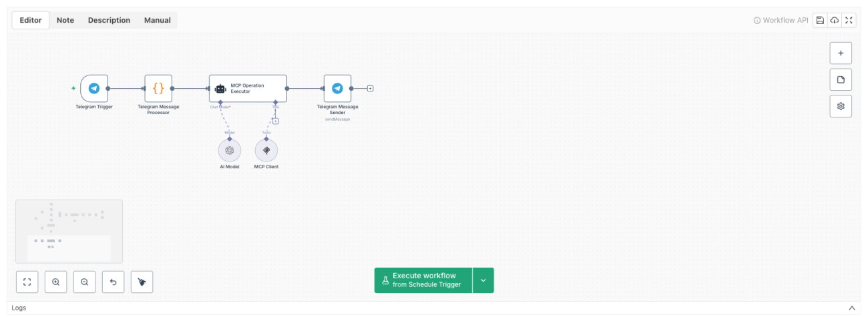The width and height of the screenshot is (868, 317).
Task: Execute workflow from Schedule Trigger
Action: point(423,280)
